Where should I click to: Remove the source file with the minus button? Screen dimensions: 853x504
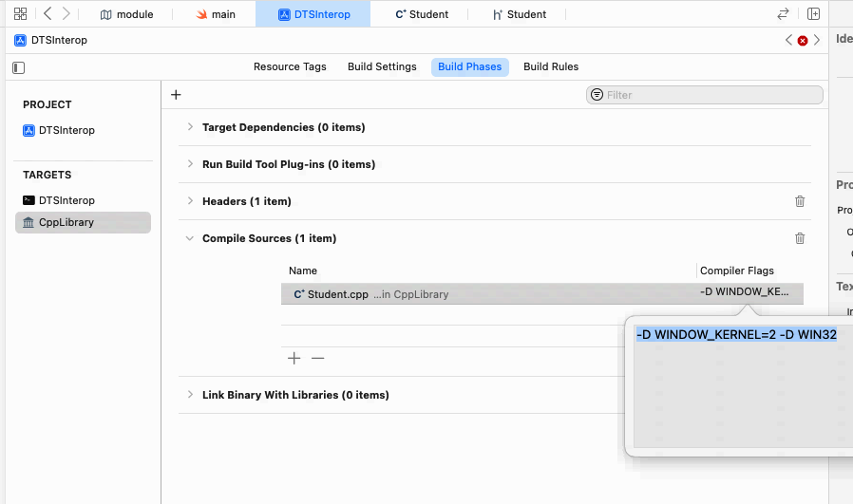pos(318,358)
